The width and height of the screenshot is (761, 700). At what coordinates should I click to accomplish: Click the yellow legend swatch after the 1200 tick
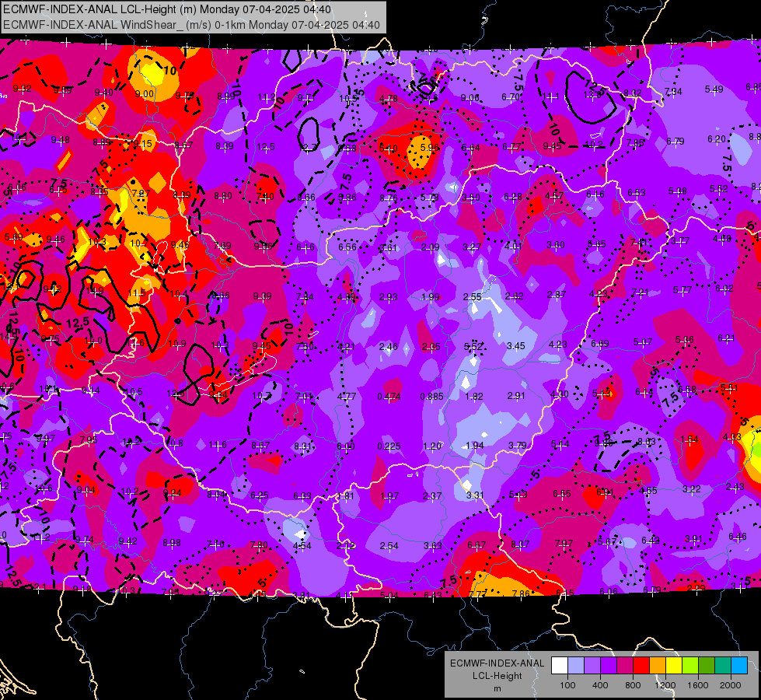(674, 666)
